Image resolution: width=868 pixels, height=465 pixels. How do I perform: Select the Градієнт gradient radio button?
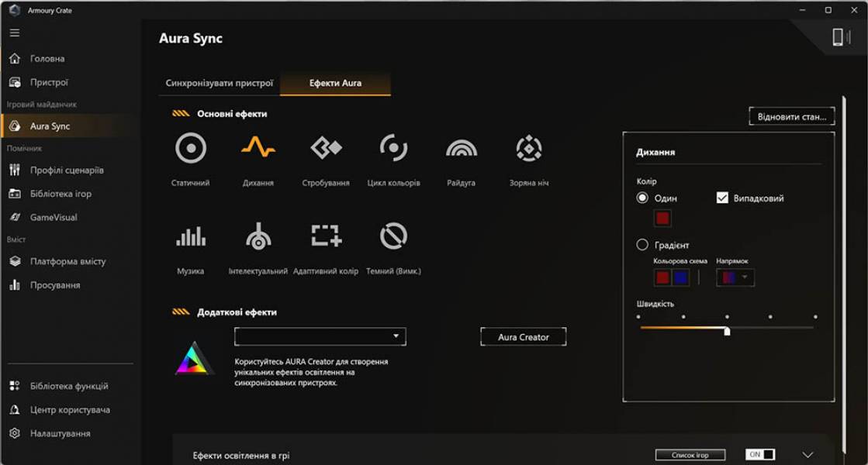pyautogui.click(x=642, y=245)
